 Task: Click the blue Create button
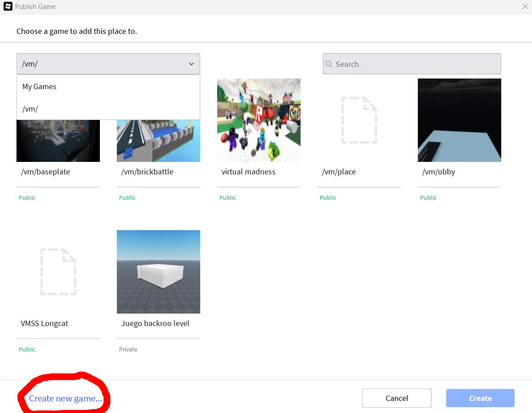[480, 398]
